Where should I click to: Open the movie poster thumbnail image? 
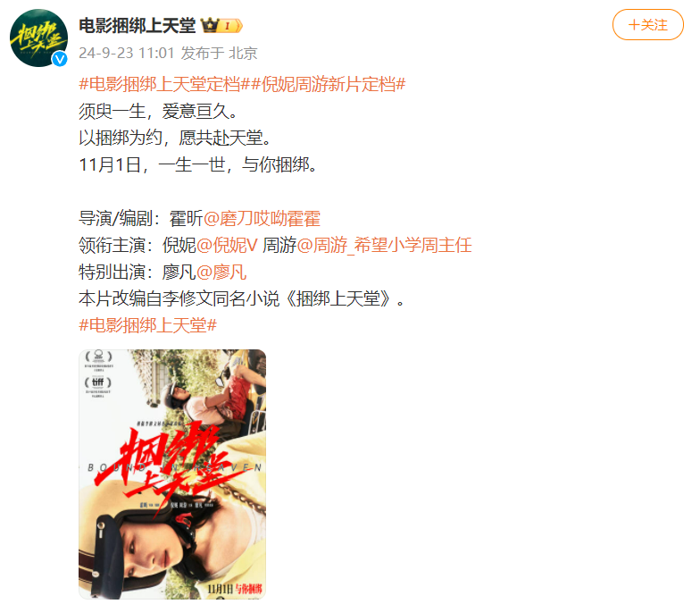[172, 474]
